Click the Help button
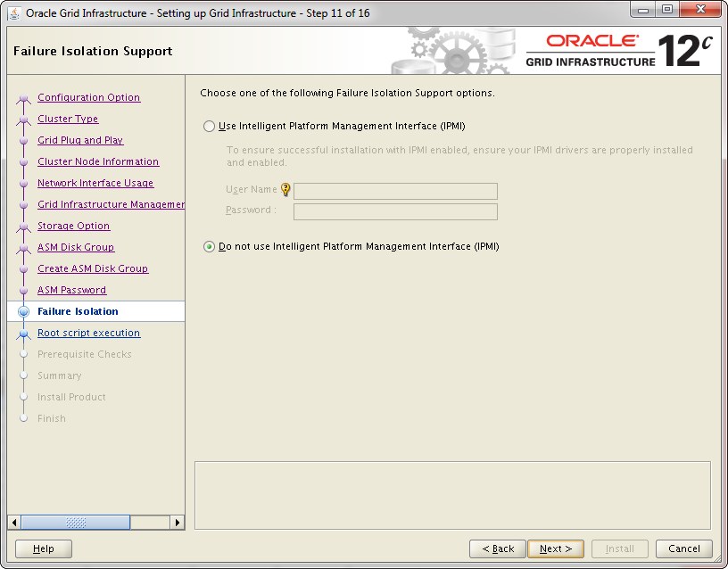 click(x=44, y=548)
